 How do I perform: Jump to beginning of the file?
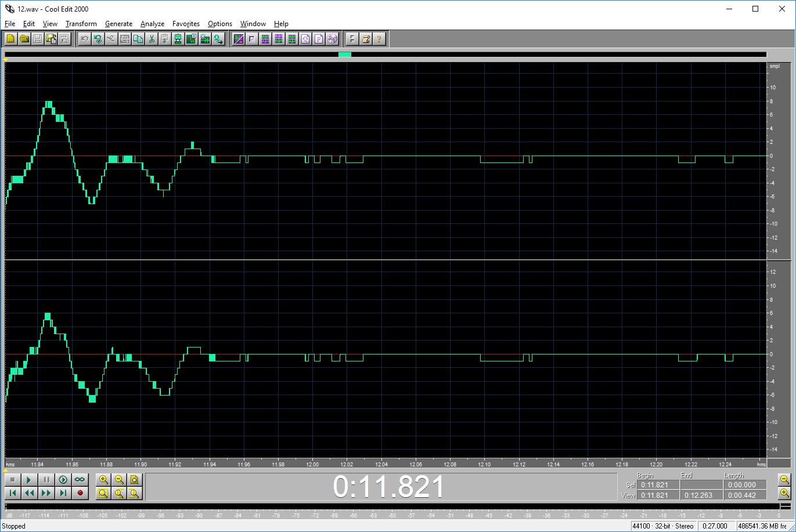(12, 493)
